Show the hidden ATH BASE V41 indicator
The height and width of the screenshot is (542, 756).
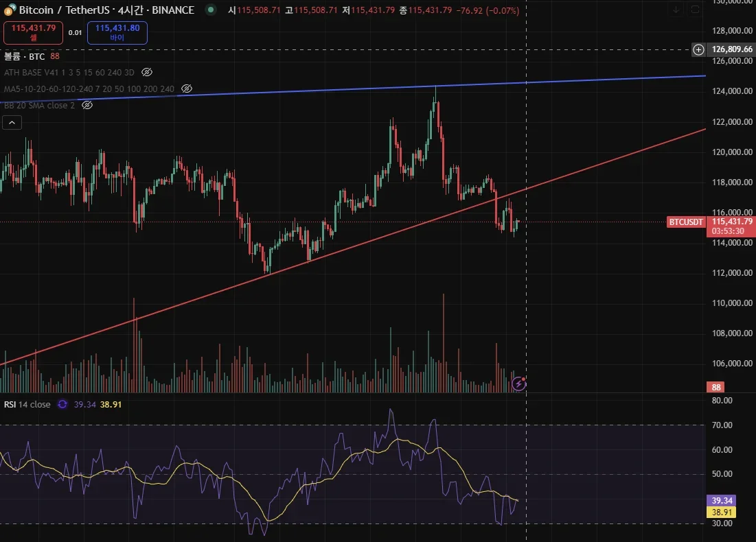[147, 72]
